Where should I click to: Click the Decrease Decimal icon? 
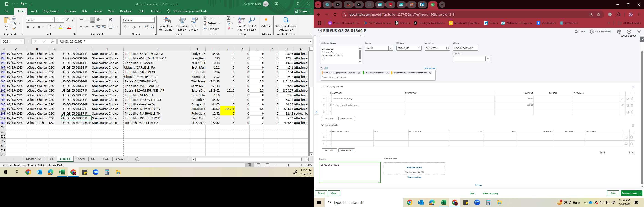click(x=152, y=27)
